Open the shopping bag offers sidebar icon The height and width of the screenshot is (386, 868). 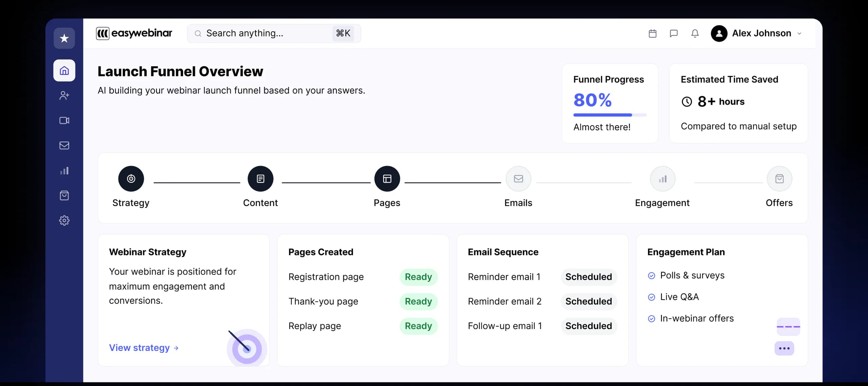[64, 196]
